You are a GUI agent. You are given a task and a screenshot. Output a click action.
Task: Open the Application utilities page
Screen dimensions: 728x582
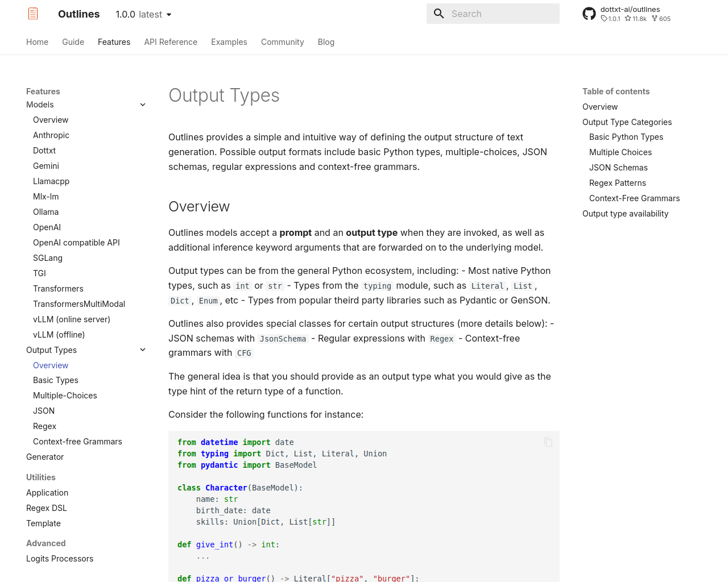47,493
